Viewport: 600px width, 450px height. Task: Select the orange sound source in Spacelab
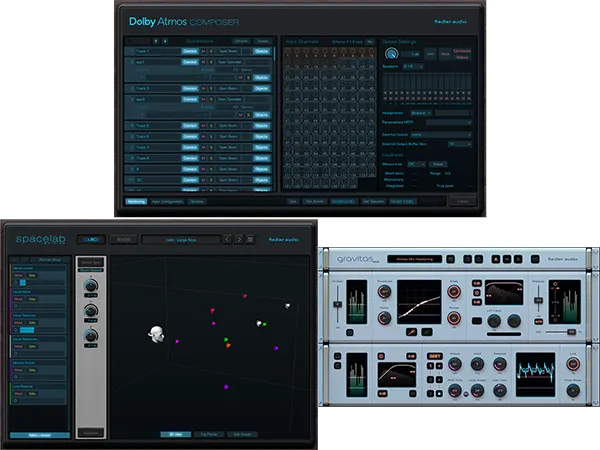point(228,346)
